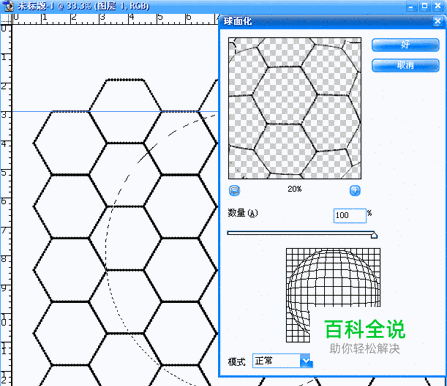This screenshot has width=447, height=386.
Task: Click the ruler origin corner box
Action: click(x=6, y=19)
